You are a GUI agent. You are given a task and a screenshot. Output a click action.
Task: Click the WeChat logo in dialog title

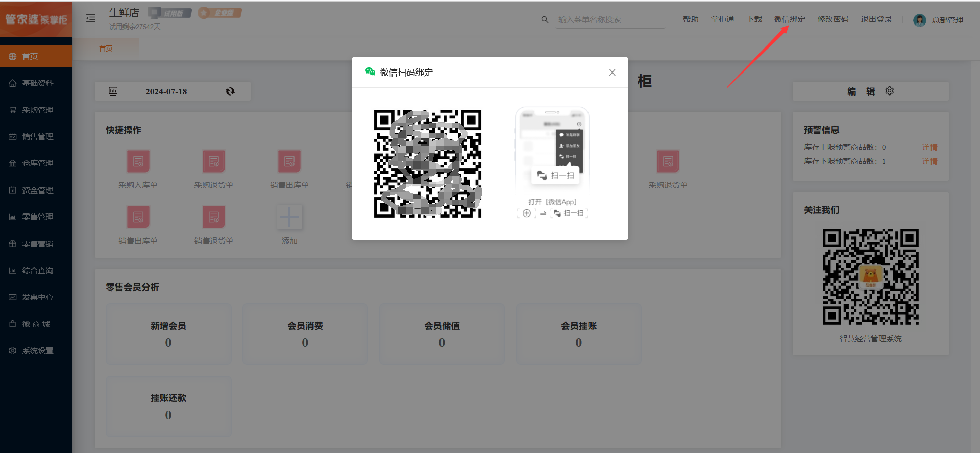pos(370,71)
